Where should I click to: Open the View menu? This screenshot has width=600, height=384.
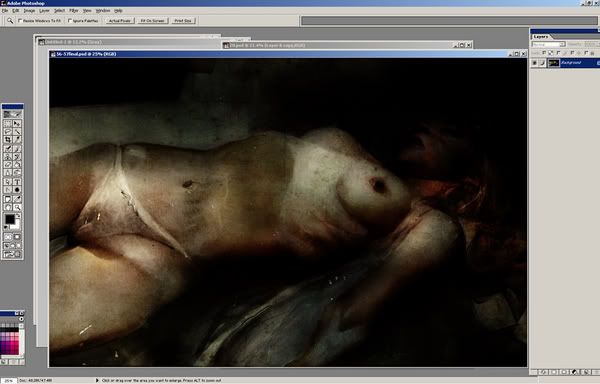87,11
